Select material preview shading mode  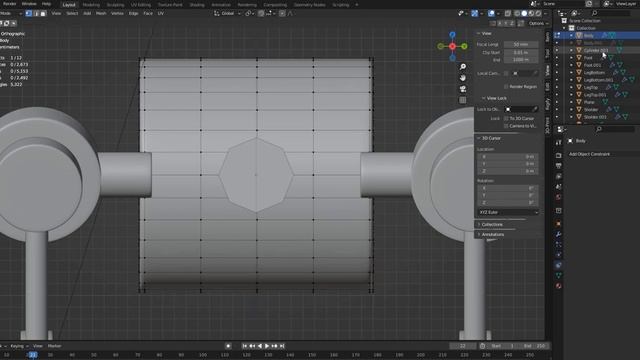point(531,13)
